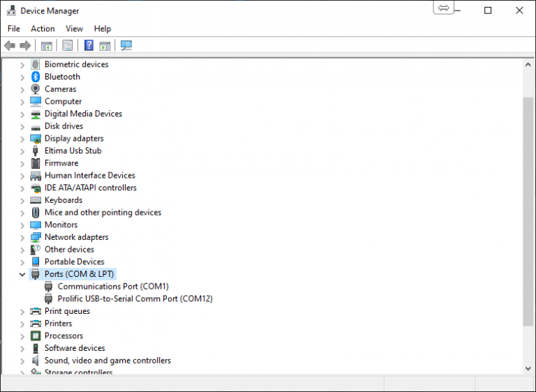
Task: Expand the Bluetooth node chevron
Action: pos(22,77)
